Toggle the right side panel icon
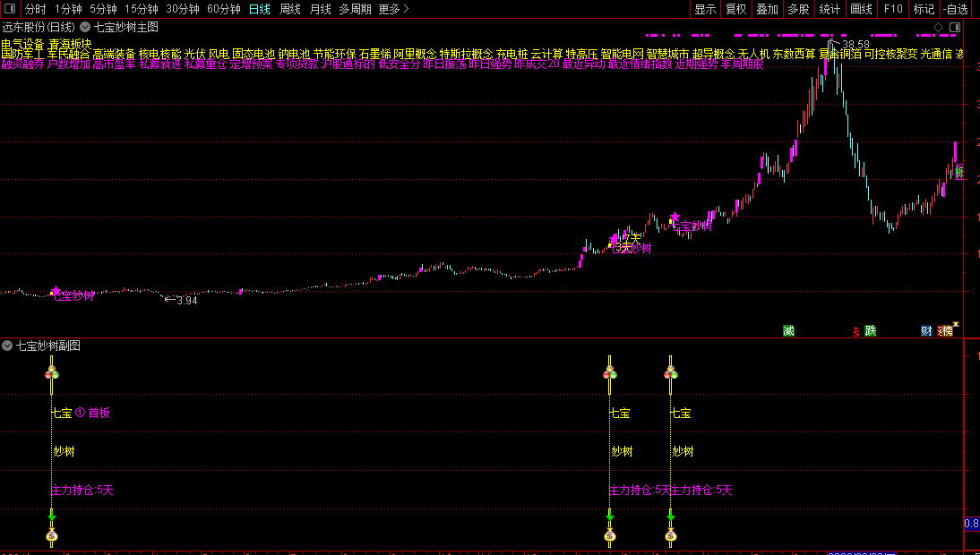Screen dimensions: 980x555 (954, 27)
